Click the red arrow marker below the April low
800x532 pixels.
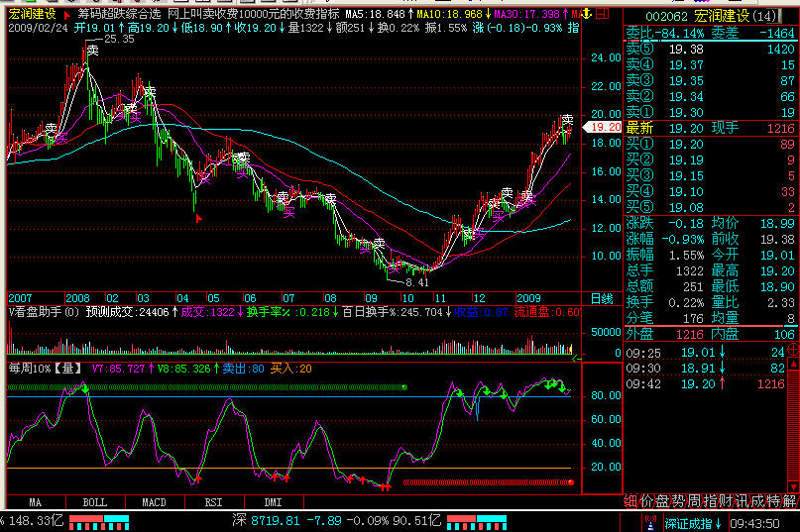tap(199, 218)
